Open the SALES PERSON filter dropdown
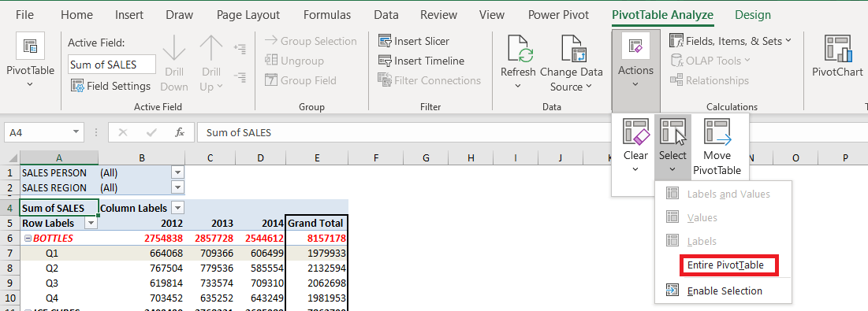 [177, 173]
